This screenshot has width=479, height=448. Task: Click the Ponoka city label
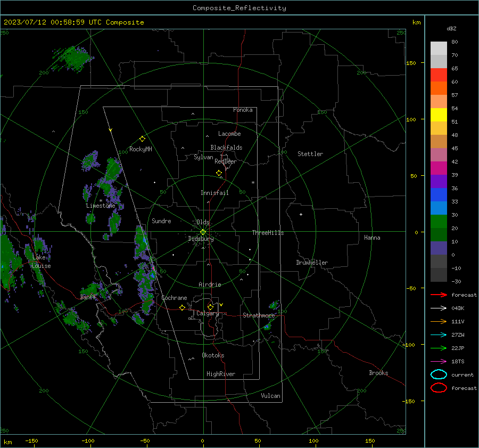pyautogui.click(x=243, y=110)
